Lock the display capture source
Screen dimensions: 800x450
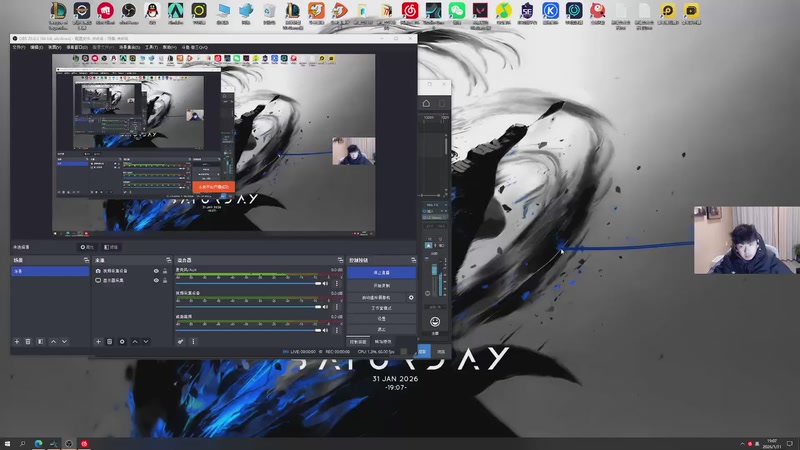[165, 280]
